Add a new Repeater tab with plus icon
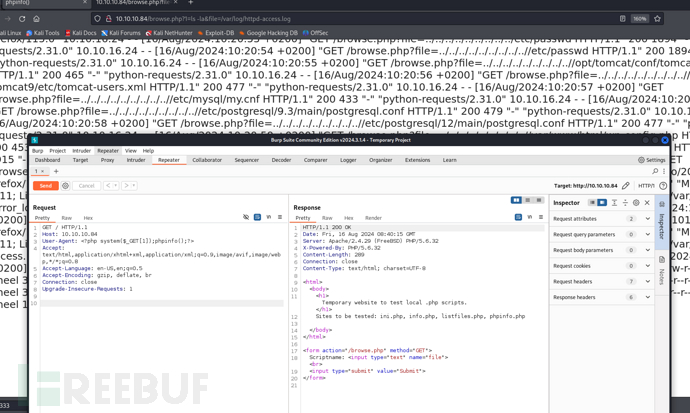Screen dimensions: 690x413 (x=56, y=171)
